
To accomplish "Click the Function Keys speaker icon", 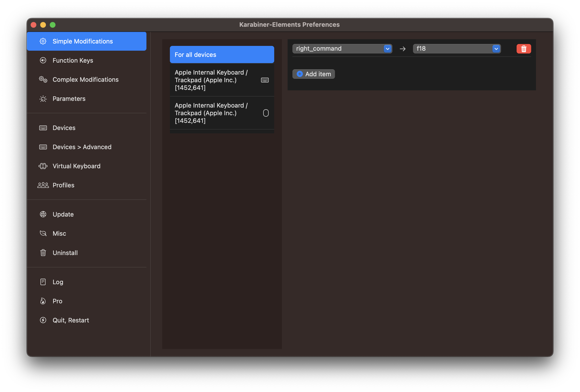I will (x=43, y=60).
